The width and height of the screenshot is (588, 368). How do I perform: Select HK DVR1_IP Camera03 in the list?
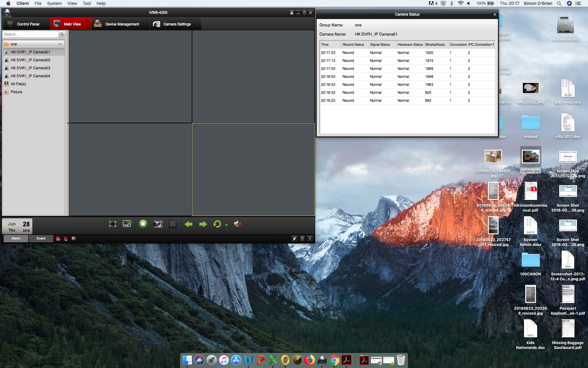(30, 68)
